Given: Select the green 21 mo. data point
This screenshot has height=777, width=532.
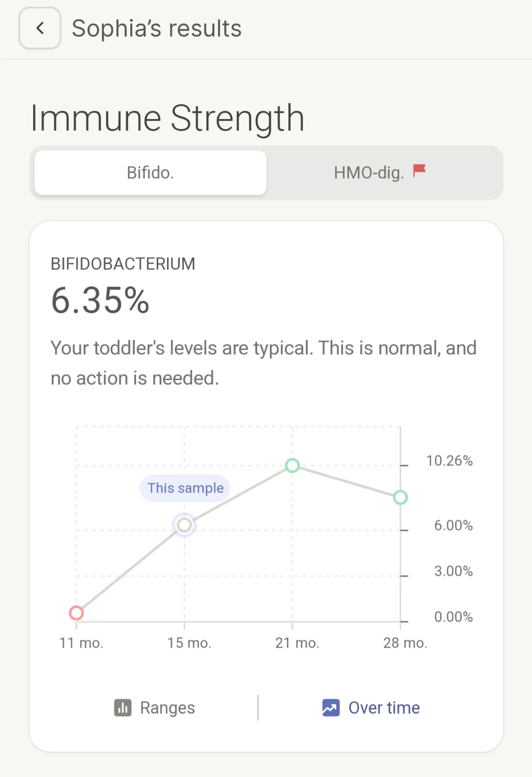Looking at the screenshot, I should (293, 465).
